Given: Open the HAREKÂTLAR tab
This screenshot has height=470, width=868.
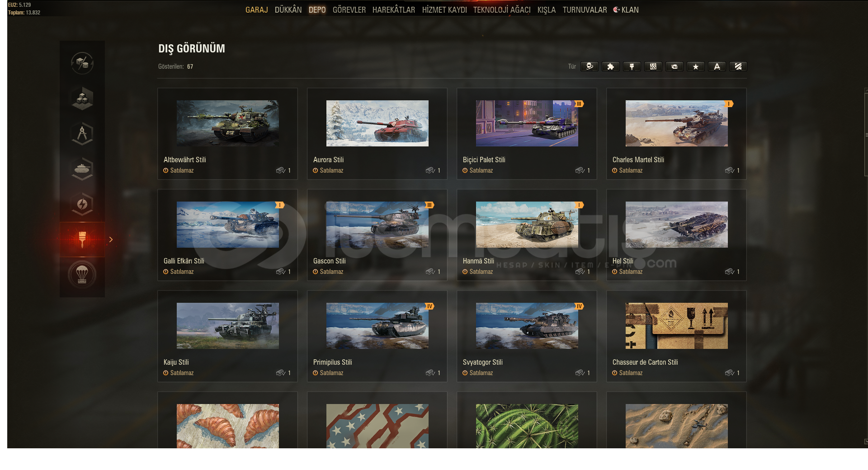Looking at the screenshot, I should [x=394, y=10].
